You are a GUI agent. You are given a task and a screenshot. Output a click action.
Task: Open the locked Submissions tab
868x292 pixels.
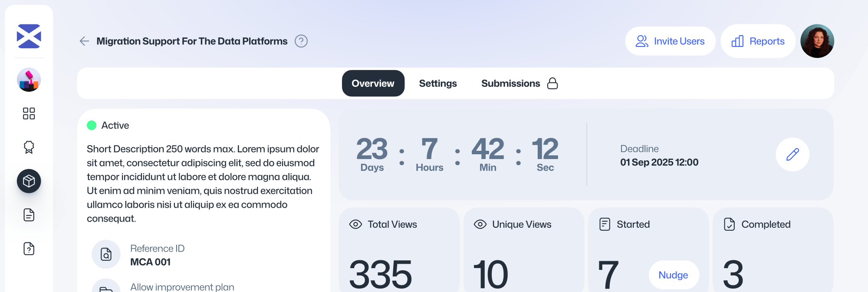pos(519,83)
